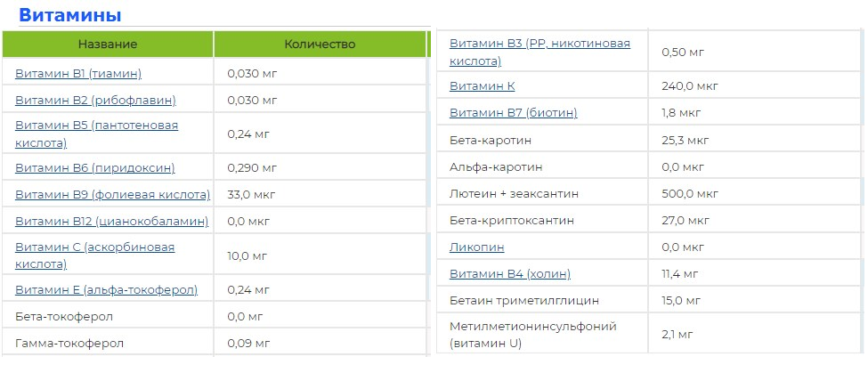The width and height of the screenshot is (868, 389).
Task: Follow the Витамин B5 (пантотеновая кислота) link
Action: (96, 126)
